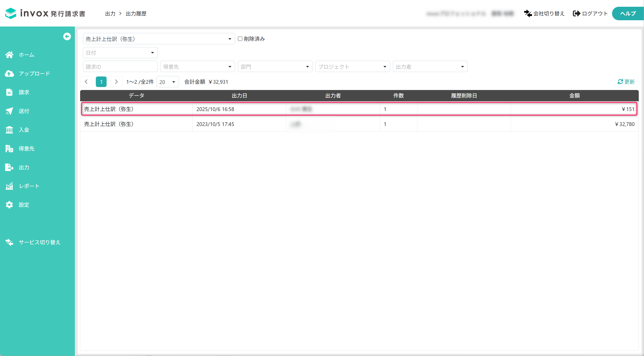
Task: Open the アップロード cloud upload icon
Action: (x=9, y=73)
